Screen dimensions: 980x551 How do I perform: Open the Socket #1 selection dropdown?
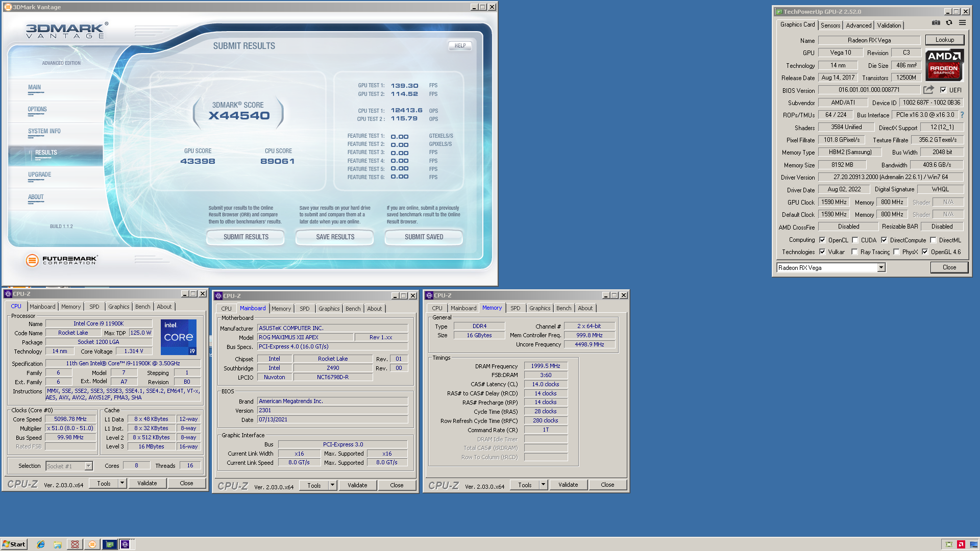[x=88, y=466]
